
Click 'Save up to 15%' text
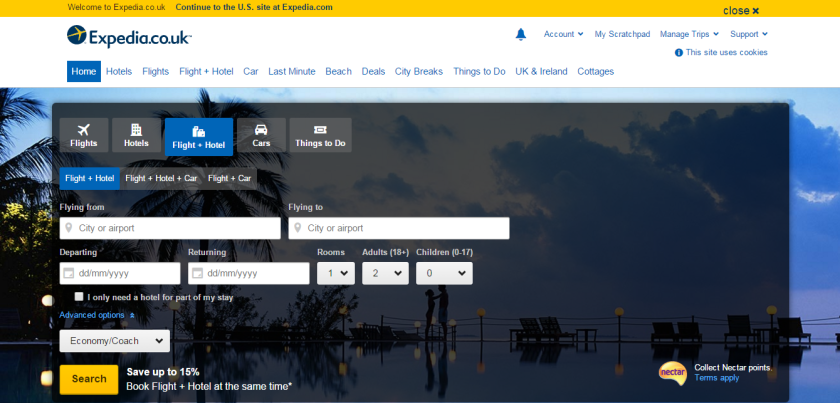click(x=163, y=372)
